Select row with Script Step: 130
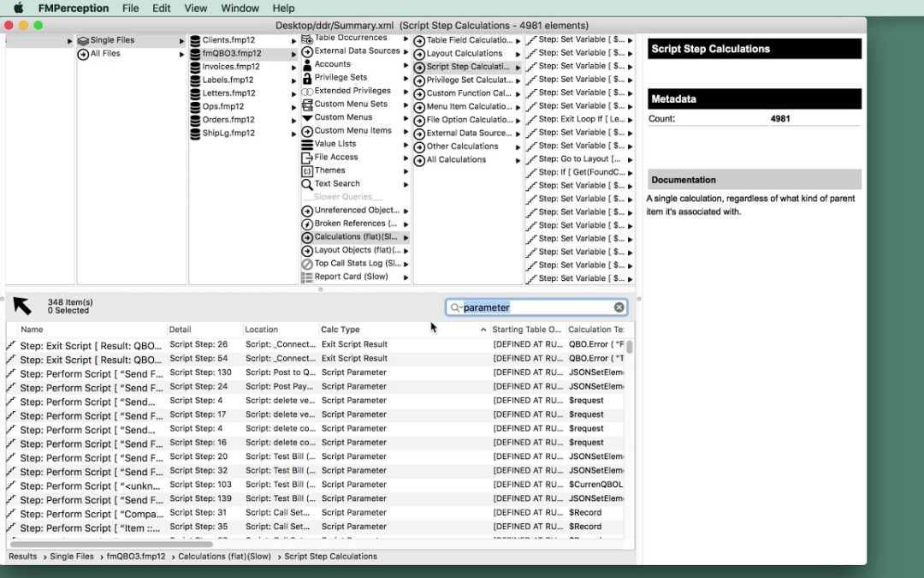 pos(315,372)
